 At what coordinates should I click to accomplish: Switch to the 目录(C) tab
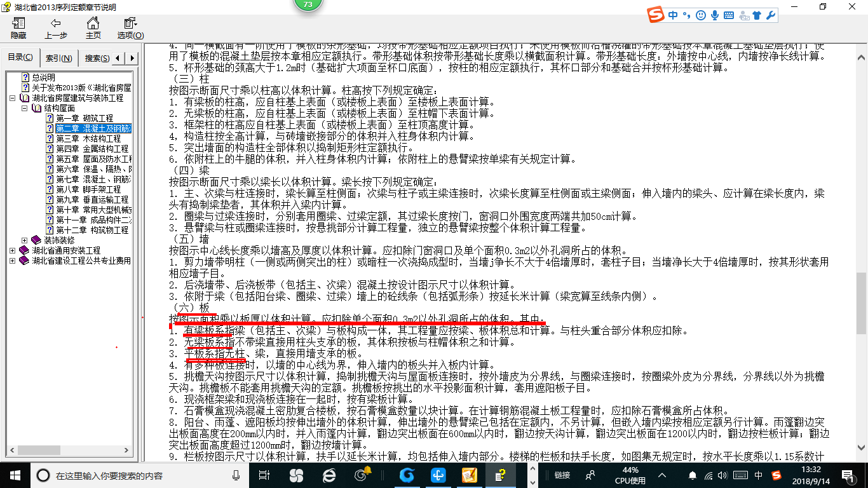[20, 58]
